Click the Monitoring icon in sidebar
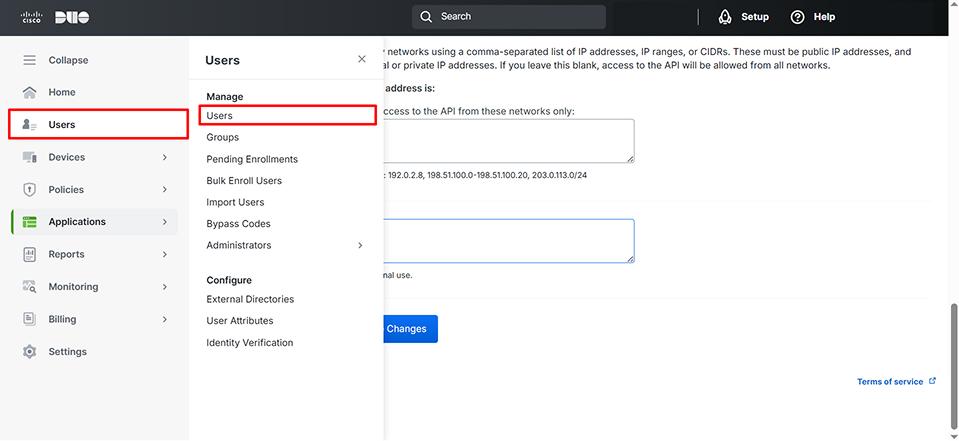 pyautogui.click(x=29, y=287)
